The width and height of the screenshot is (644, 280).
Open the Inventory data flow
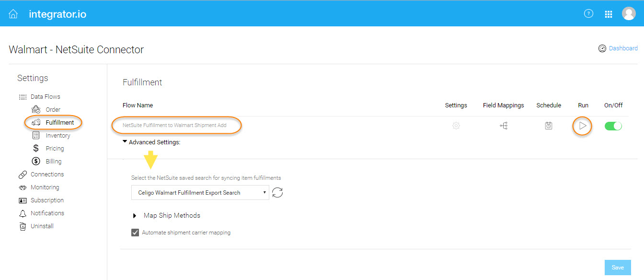coord(58,135)
